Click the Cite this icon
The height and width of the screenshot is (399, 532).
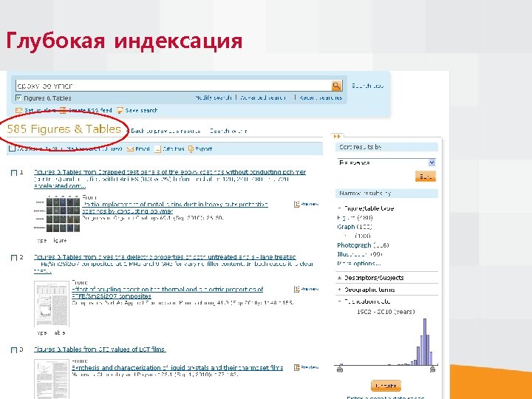pyautogui.click(x=157, y=149)
